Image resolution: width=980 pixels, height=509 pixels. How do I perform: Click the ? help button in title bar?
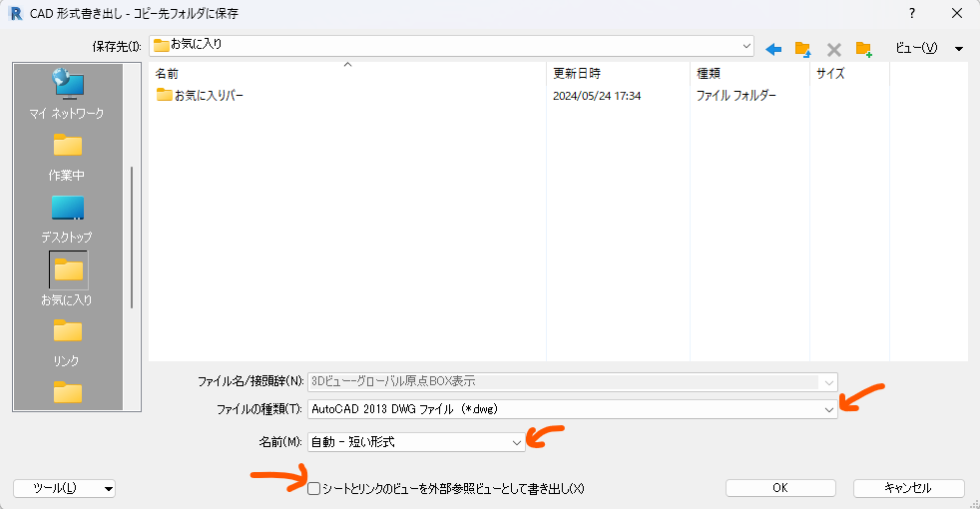pyautogui.click(x=912, y=13)
